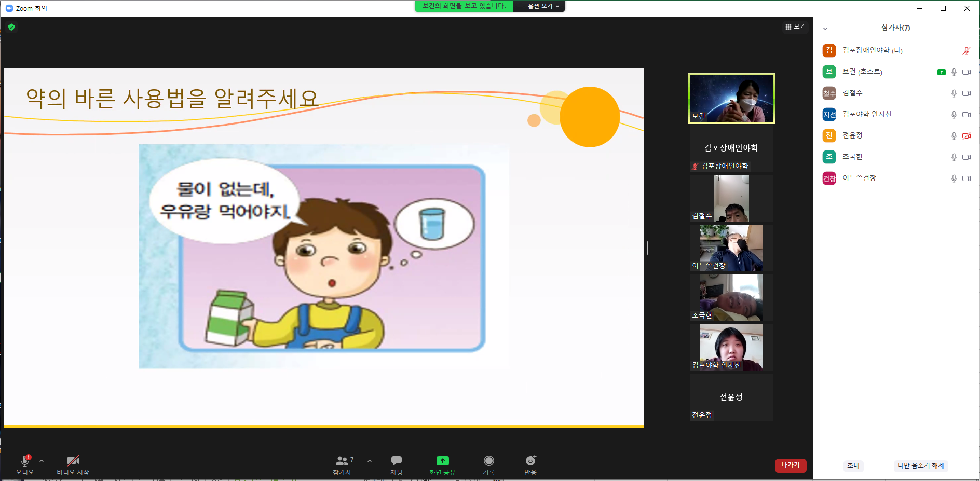980x481 pixels.
Task: Click the panel divider handle beside thumbnails
Action: (x=647, y=248)
